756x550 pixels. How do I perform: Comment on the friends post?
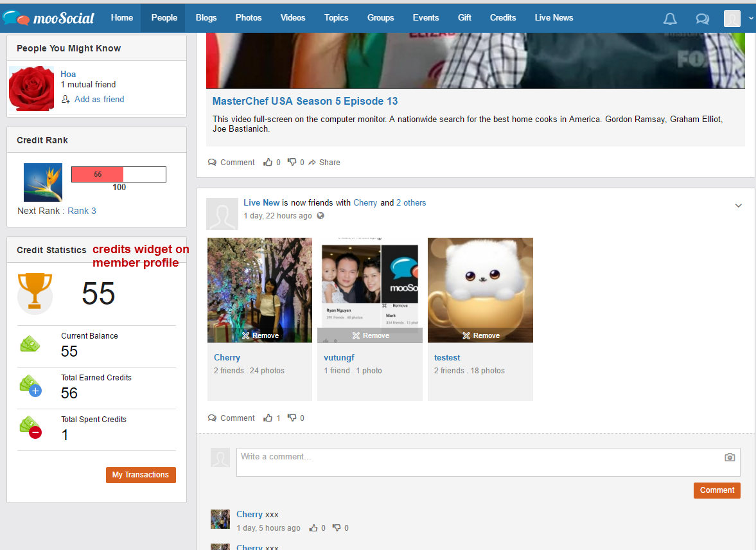click(x=231, y=418)
